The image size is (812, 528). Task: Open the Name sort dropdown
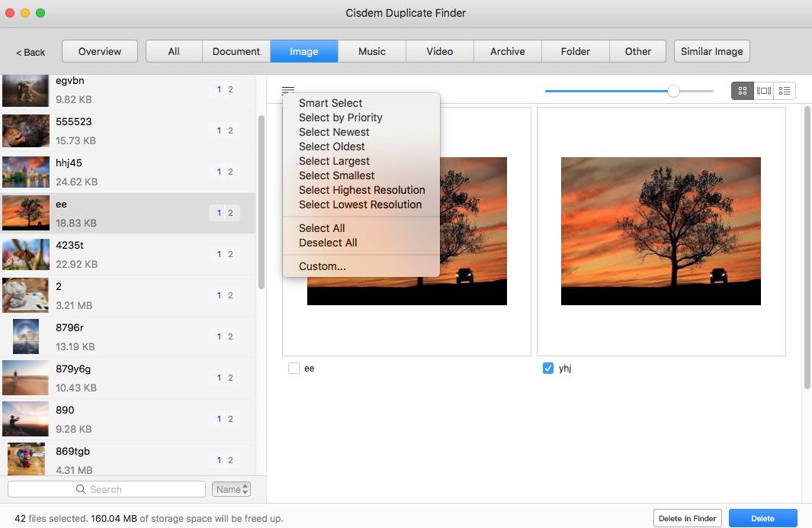click(x=231, y=489)
